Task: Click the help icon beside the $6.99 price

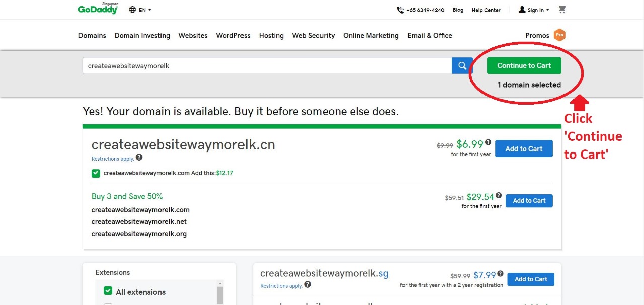Action: tap(488, 142)
